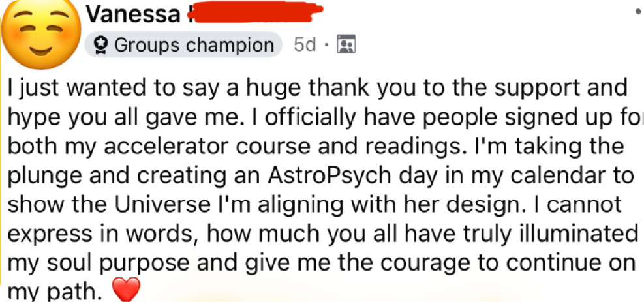The image size is (644, 302).
Task: Open the post options dots menu
Action: (x=637, y=12)
